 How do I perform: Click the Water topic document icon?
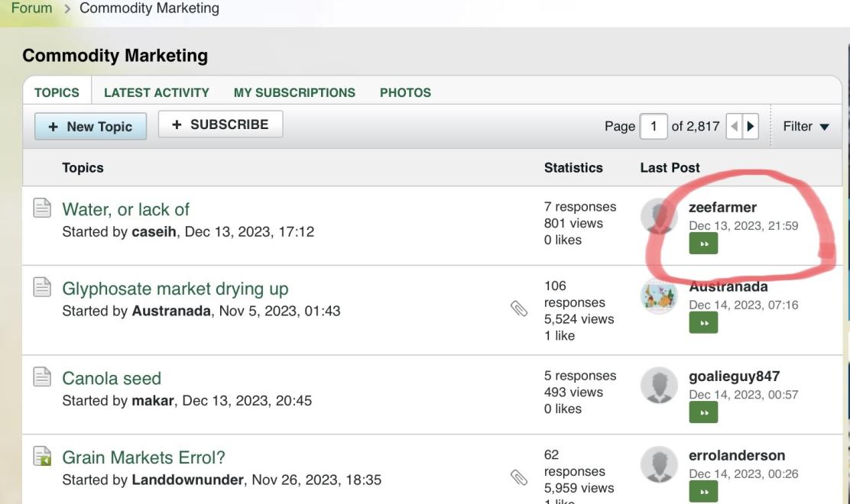point(43,208)
